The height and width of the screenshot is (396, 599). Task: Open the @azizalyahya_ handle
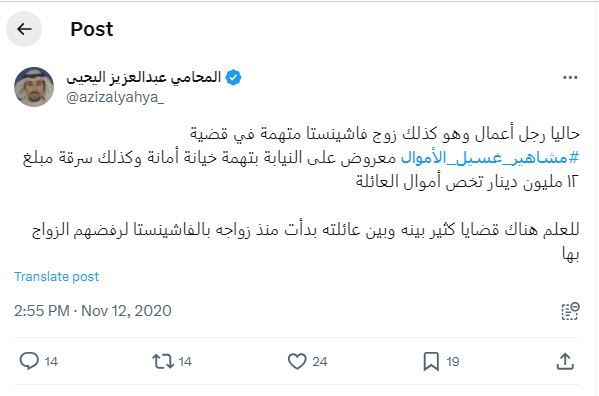tap(115, 98)
